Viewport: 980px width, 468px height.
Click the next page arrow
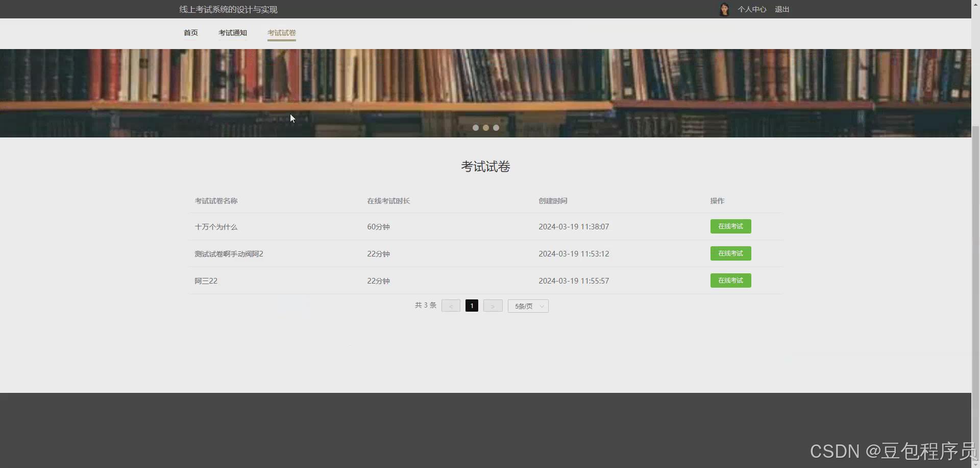click(492, 306)
